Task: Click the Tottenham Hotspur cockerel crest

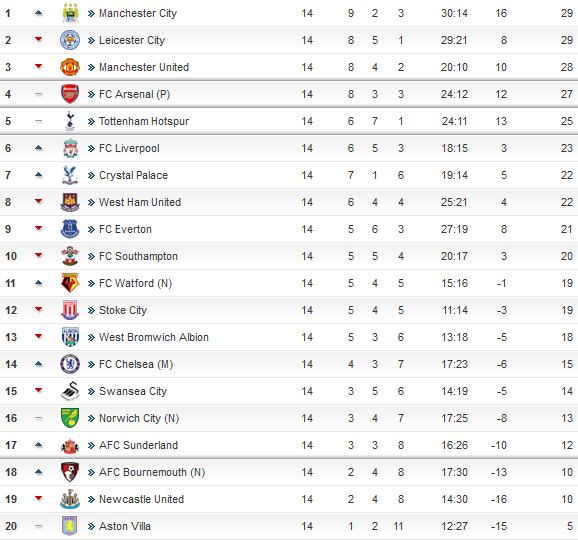Action: [70, 121]
